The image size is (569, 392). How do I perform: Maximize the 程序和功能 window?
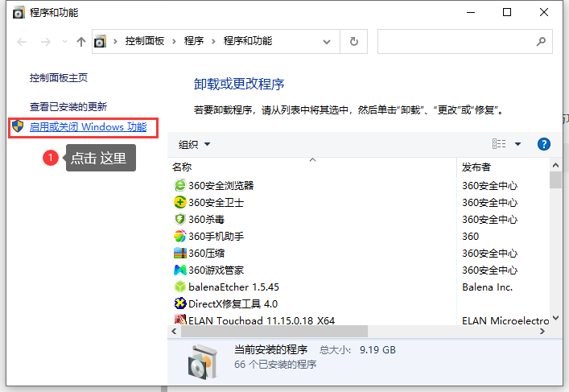(x=507, y=12)
